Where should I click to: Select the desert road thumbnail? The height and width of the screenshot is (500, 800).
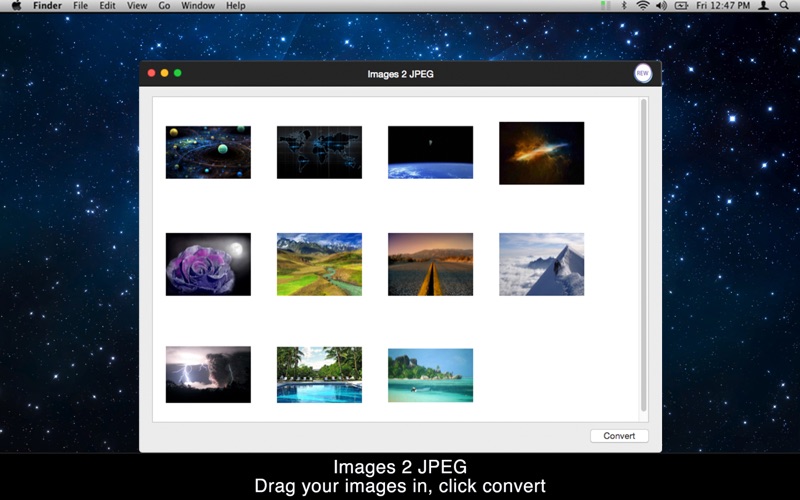click(x=431, y=264)
